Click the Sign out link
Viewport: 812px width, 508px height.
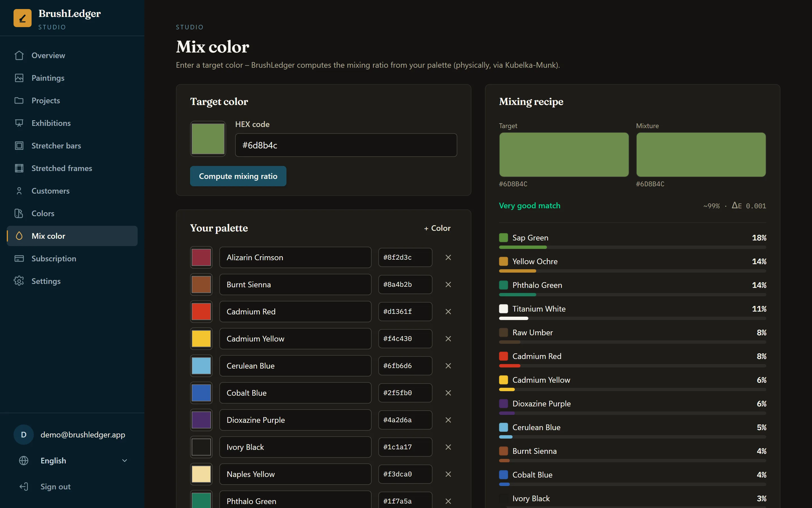pos(72,487)
